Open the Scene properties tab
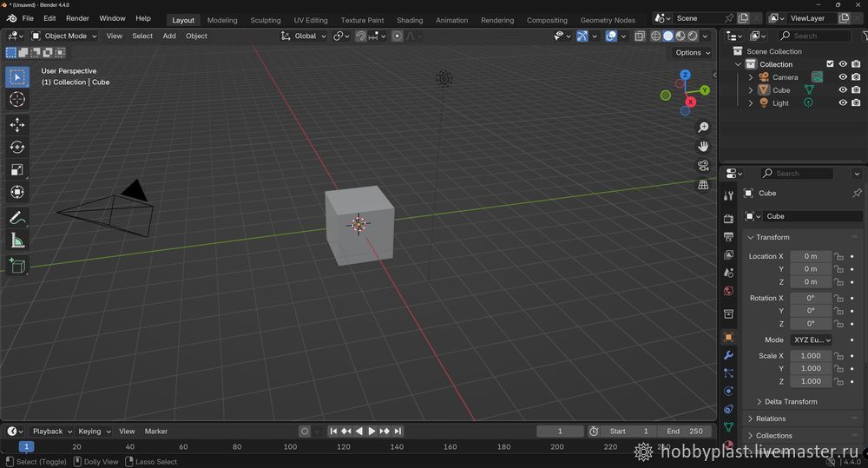 coord(728,273)
